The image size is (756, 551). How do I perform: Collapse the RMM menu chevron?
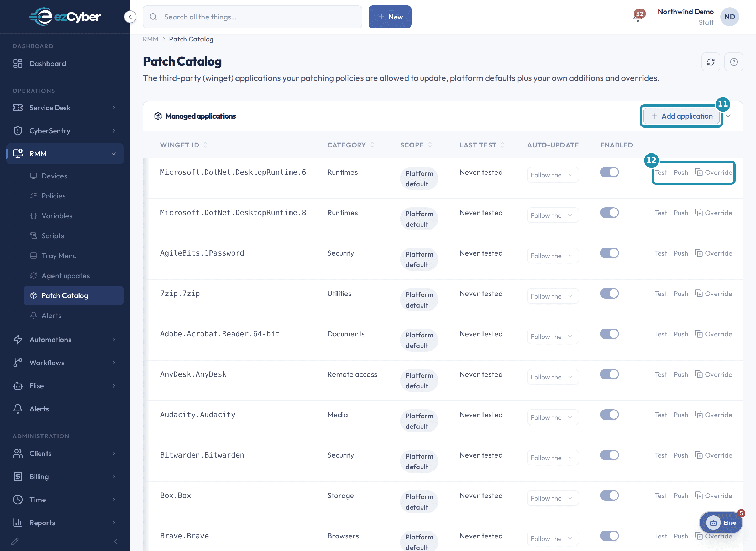point(114,153)
